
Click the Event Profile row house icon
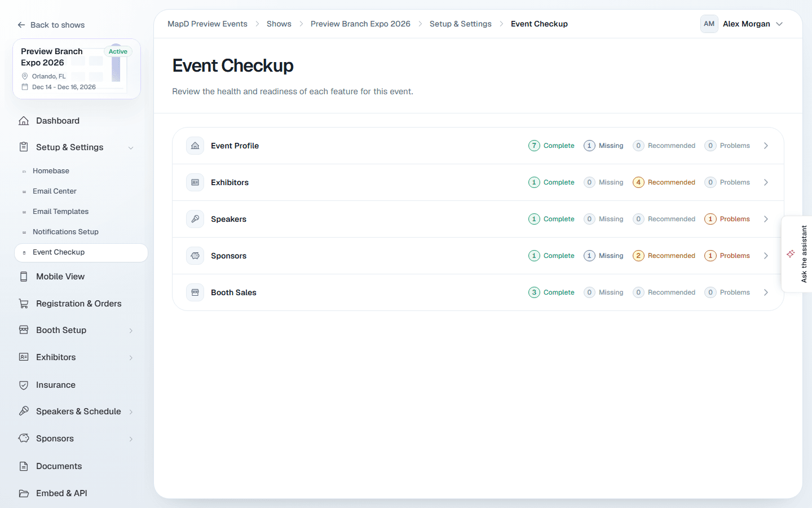pos(195,146)
